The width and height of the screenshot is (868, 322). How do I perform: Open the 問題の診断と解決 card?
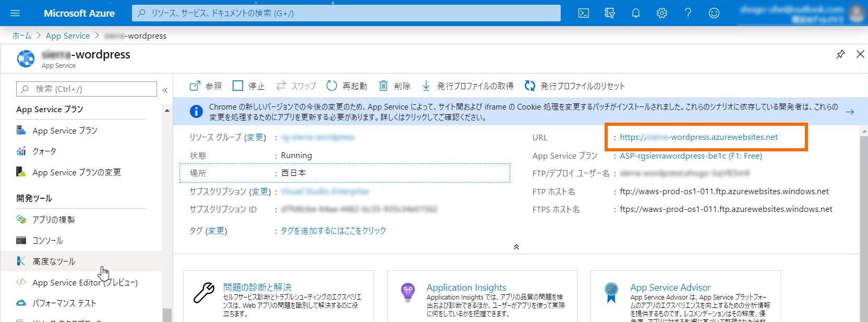pos(279,296)
